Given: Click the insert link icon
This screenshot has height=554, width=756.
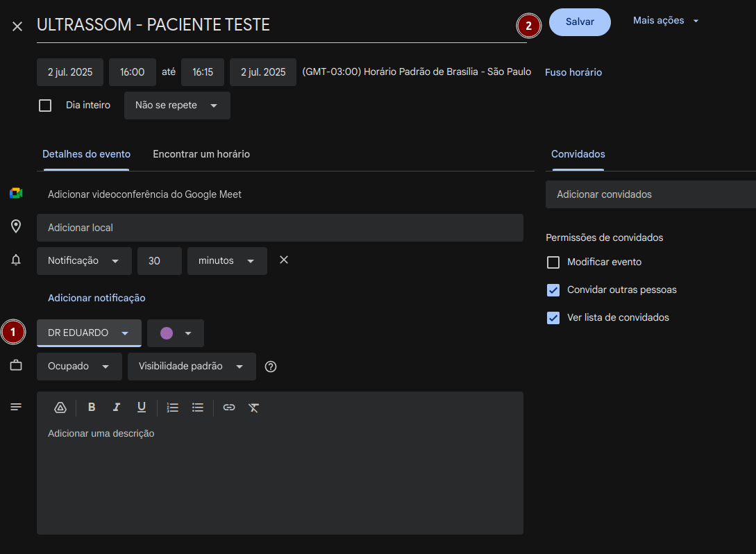Looking at the screenshot, I should (x=229, y=408).
